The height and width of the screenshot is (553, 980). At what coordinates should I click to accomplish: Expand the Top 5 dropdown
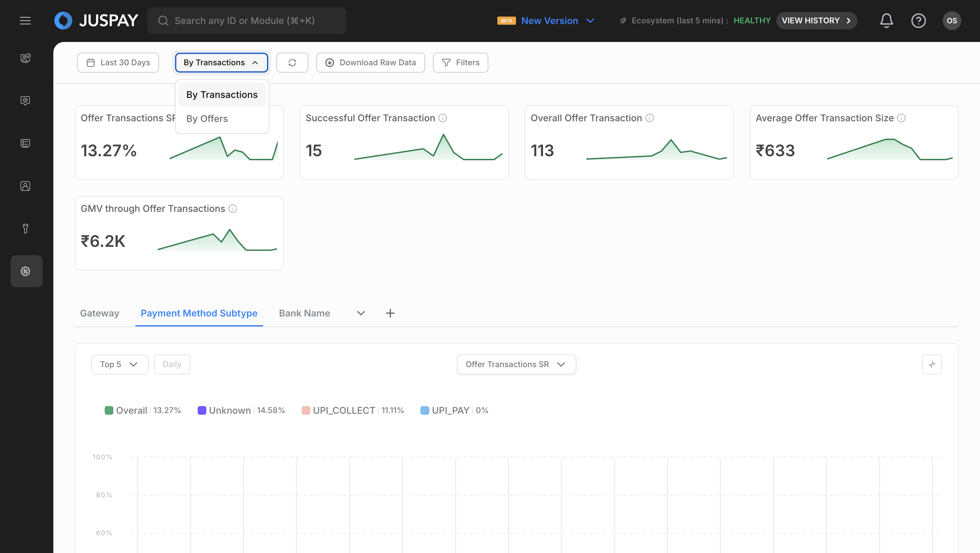tap(119, 364)
